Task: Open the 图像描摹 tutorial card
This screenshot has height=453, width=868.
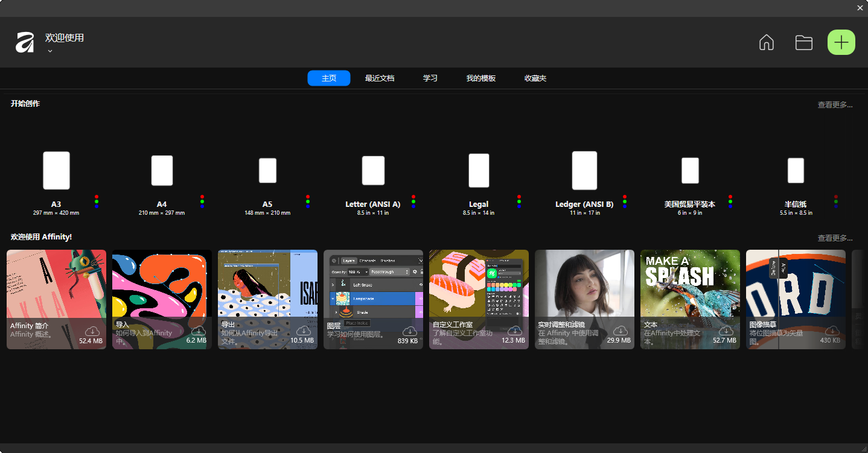Action: pyautogui.click(x=796, y=299)
